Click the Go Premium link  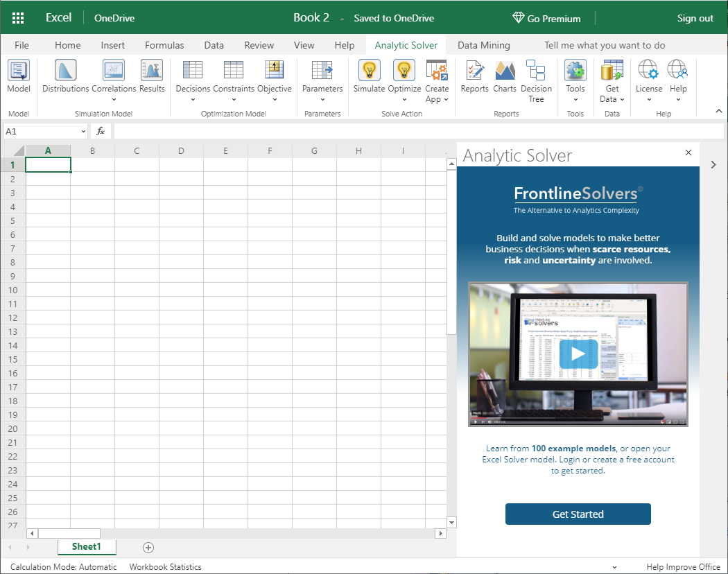(546, 19)
